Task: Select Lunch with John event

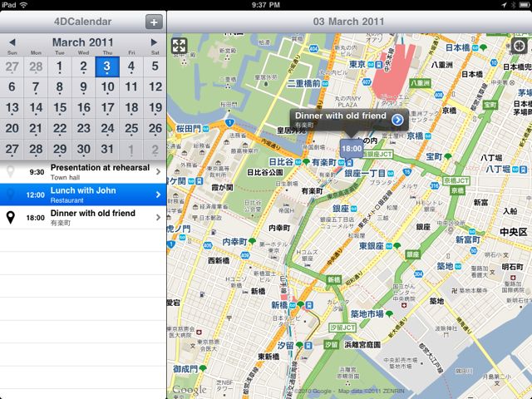Action: [x=83, y=195]
